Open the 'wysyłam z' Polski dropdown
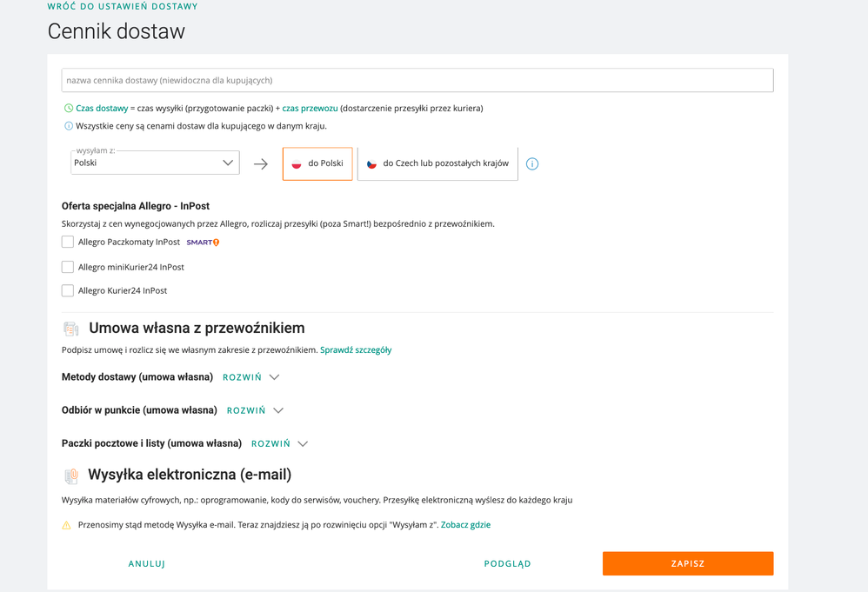Image resolution: width=868 pixels, height=592 pixels. pyautogui.click(x=155, y=163)
